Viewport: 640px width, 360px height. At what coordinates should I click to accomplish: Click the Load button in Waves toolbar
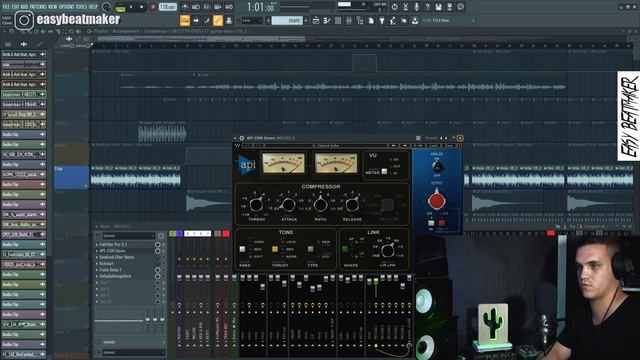pos(433,145)
